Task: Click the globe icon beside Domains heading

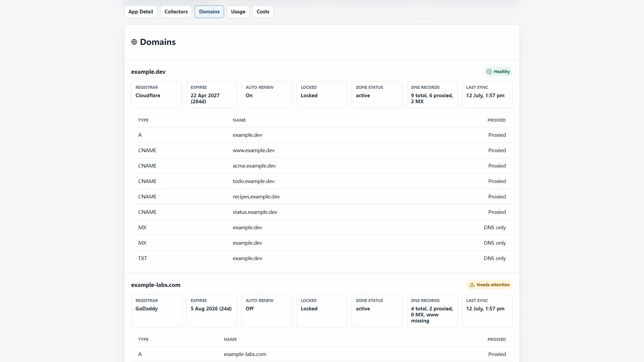Action: click(x=134, y=42)
